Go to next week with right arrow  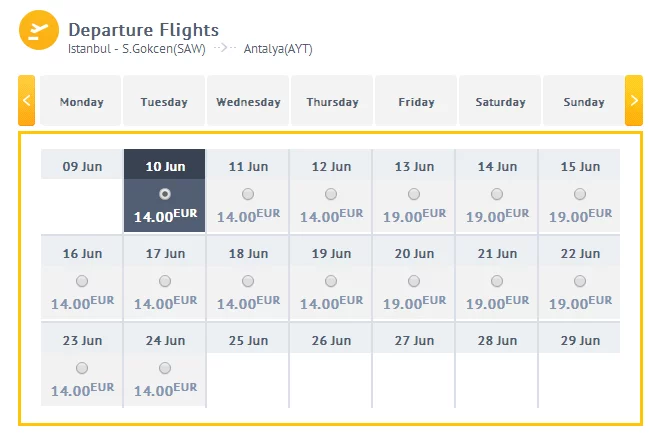(x=633, y=100)
